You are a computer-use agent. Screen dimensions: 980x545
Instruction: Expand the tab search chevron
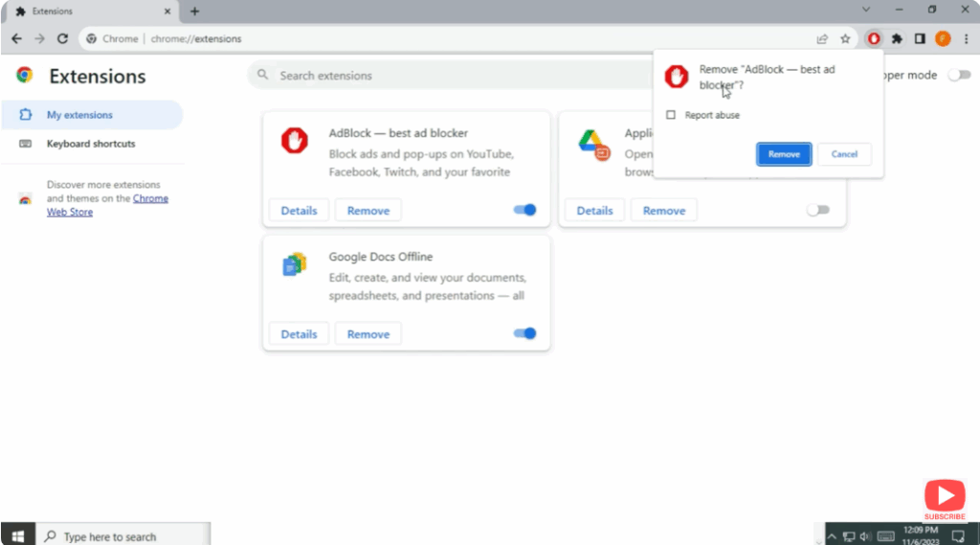[x=867, y=11]
